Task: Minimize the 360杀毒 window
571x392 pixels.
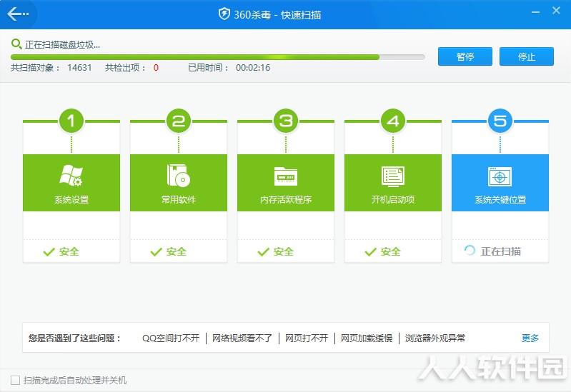Action: pos(535,12)
